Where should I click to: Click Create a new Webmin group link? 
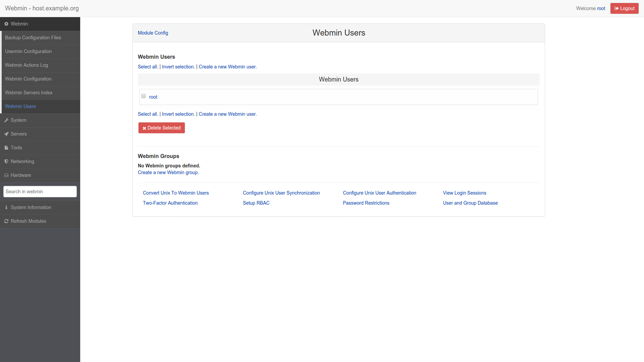tap(168, 172)
